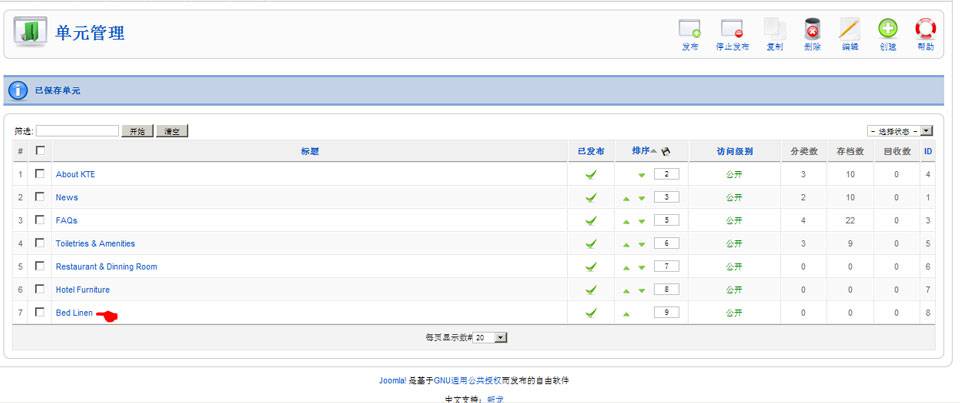Click the 筛选 filter text field
The image size is (960, 403).
(x=77, y=131)
